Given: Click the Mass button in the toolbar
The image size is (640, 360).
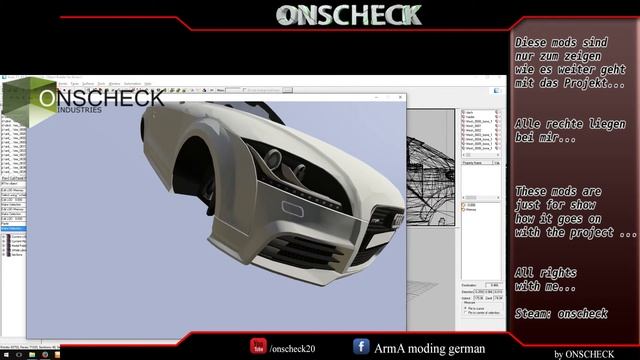Looking at the screenshot, I should click(220, 90).
